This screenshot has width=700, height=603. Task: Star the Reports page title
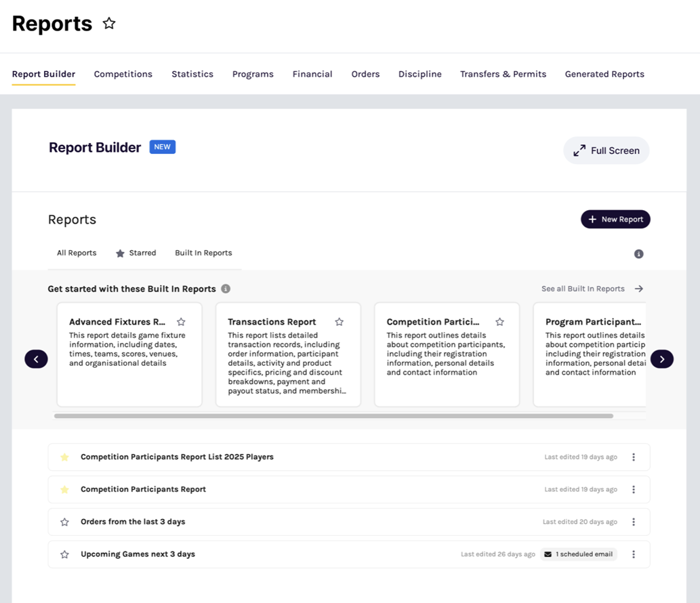click(109, 24)
